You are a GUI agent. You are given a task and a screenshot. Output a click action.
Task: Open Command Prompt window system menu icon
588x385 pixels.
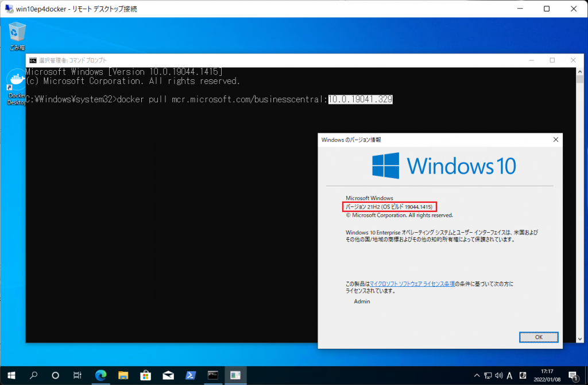point(33,60)
